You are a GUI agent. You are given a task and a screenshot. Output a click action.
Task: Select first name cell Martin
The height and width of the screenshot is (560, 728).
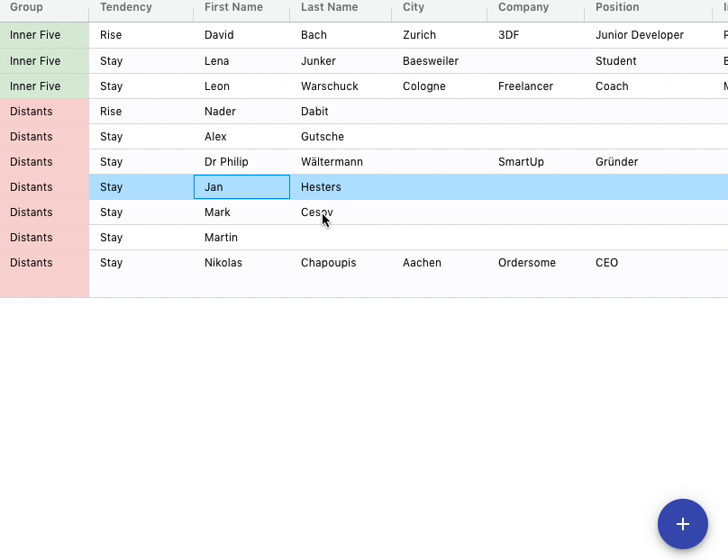[241, 238]
